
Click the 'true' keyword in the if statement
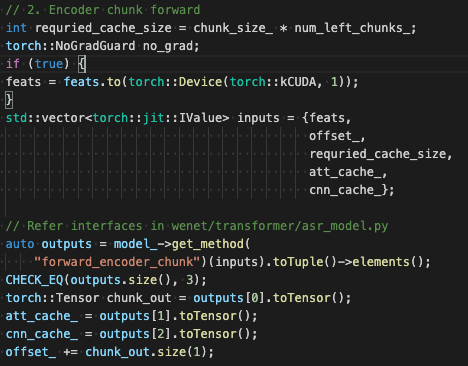pos(49,64)
